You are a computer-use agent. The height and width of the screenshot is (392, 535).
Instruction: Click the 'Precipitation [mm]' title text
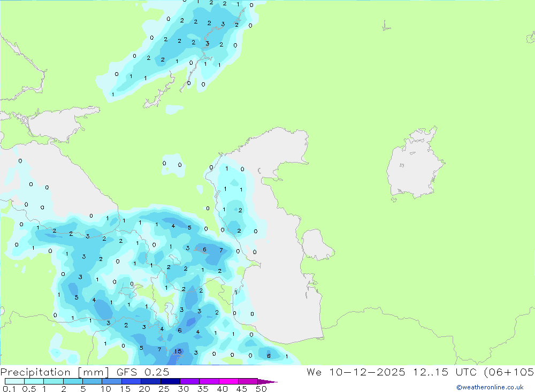pos(55,372)
